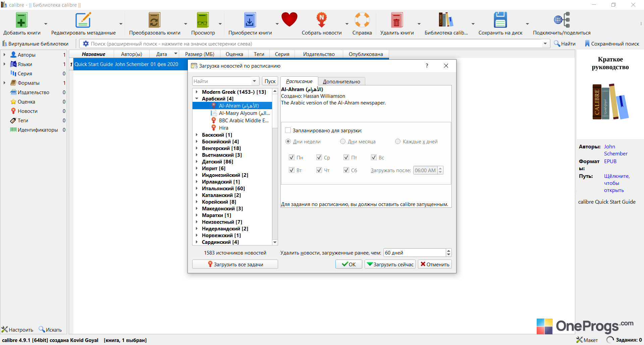Screen dimensions: 644x345
Task: Open the Help (Справка) lifebuoy icon
Action: 362,20
